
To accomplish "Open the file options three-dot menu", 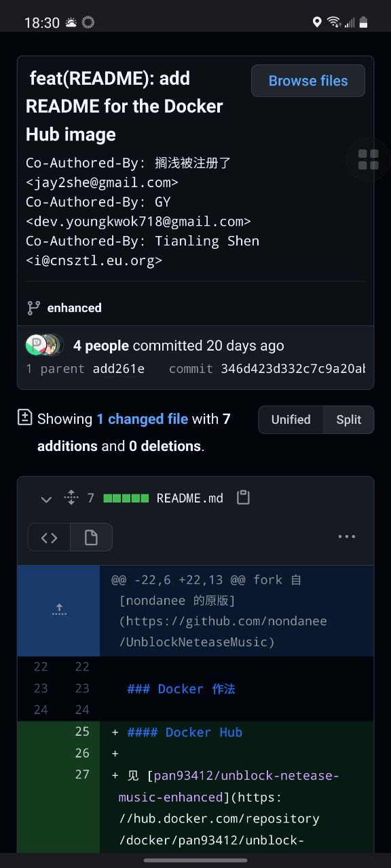I will (347, 536).
